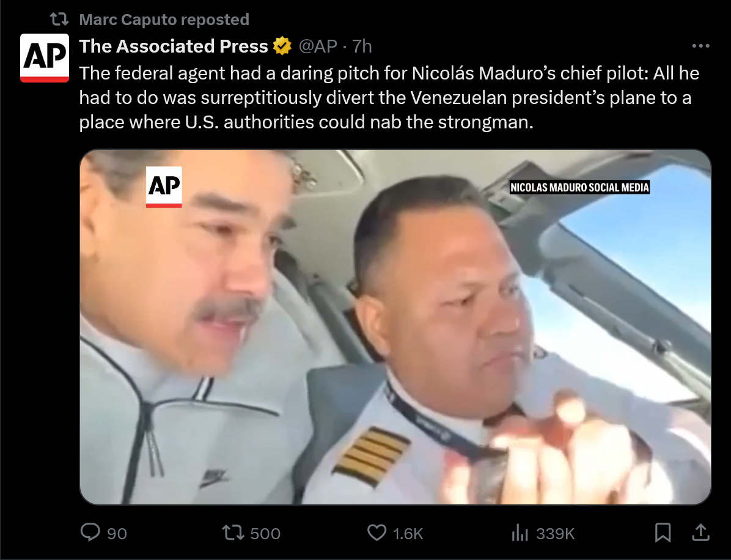Click the tweet text about Maduro's pilot
Screen dimensions: 731x560
[x=389, y=97]
